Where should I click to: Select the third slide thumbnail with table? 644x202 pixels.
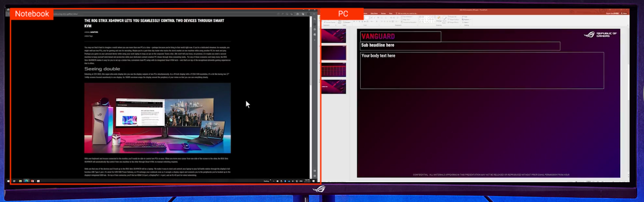pos(333,70)
